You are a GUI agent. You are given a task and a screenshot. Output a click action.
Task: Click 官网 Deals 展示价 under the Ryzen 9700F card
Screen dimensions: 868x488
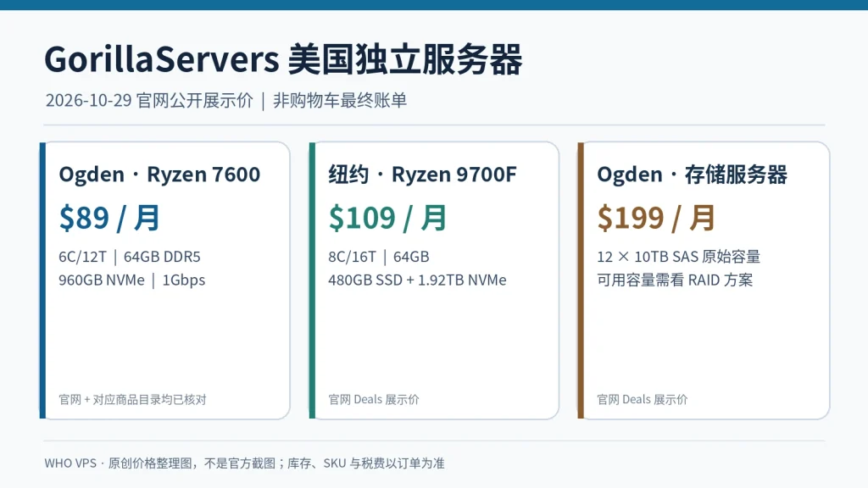(x=374, y=400)
